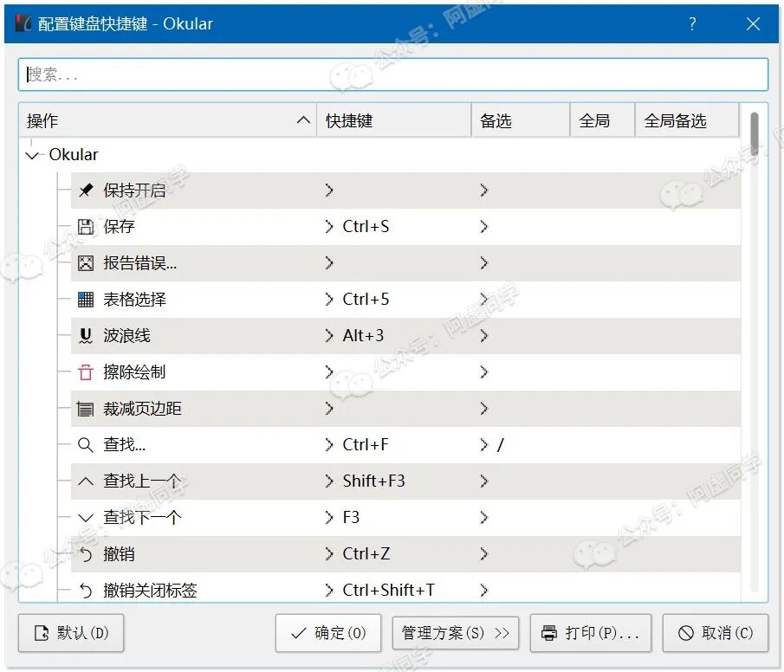Click the magnifier icon for 查找
Image resolution: width=784 pixels, height=672 pixels.
click(x=86, y=445)
